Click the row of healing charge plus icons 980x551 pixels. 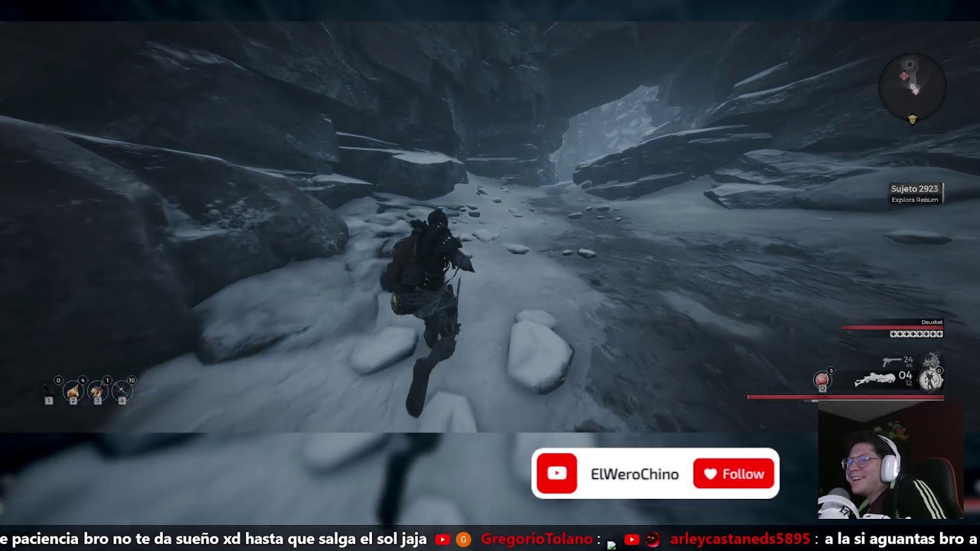click(916, 334)
